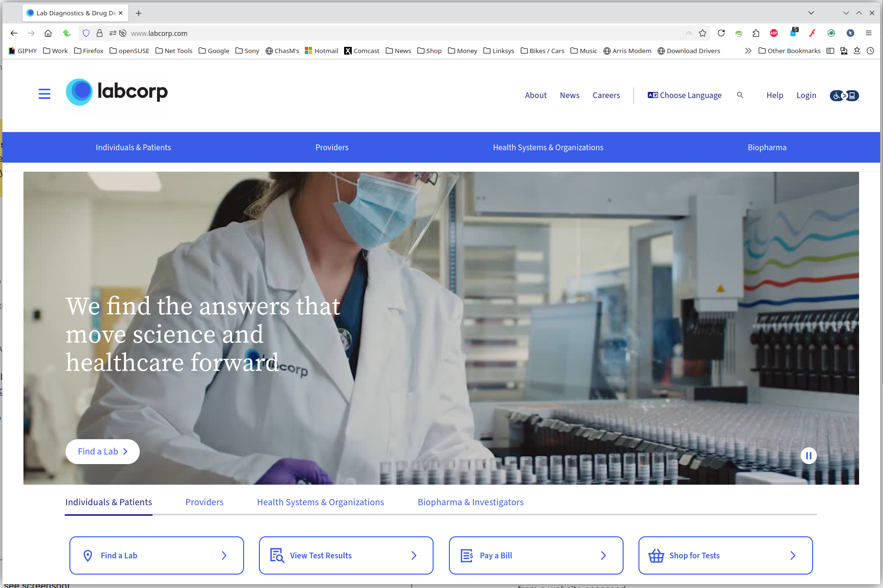List all open tabs
This screenshot has height=588, width=883.
click(811, 13)
